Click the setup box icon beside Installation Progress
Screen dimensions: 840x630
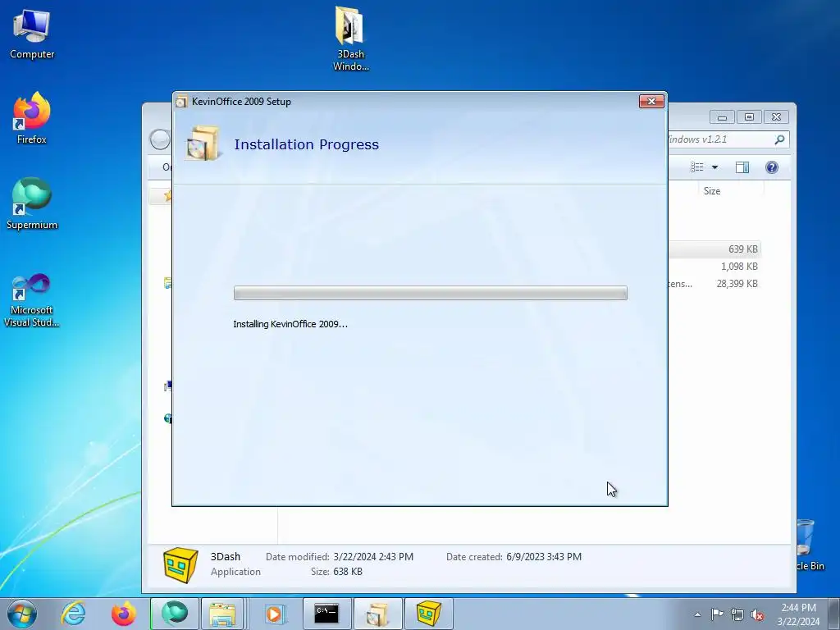[203, 143]
